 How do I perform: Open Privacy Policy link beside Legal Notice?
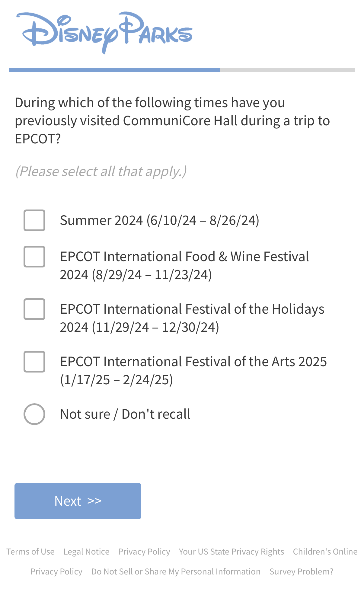[144, 552]
